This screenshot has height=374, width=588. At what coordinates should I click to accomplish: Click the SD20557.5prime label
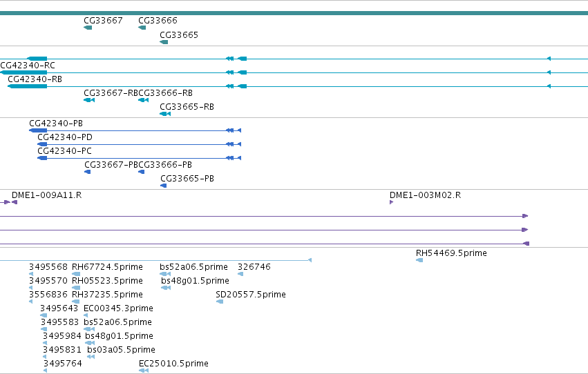pyautogui.click(x=251, y=295)
